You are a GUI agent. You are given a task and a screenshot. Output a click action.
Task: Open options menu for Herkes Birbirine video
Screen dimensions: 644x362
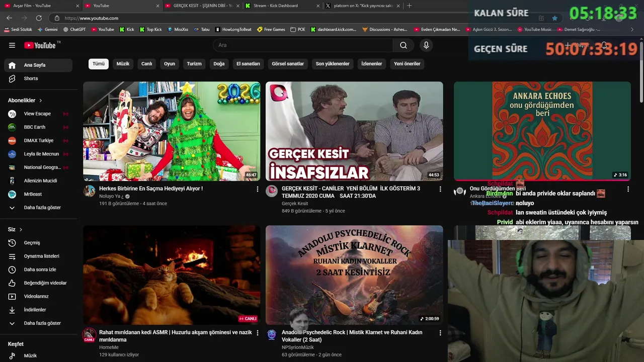tap(258, 189)
